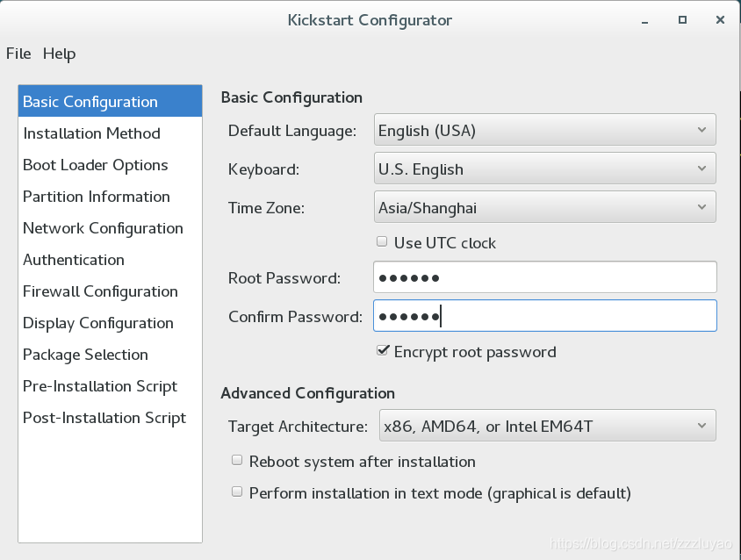Open the File menu
This screenshot has height=560, width=741.
click(18, 54)
